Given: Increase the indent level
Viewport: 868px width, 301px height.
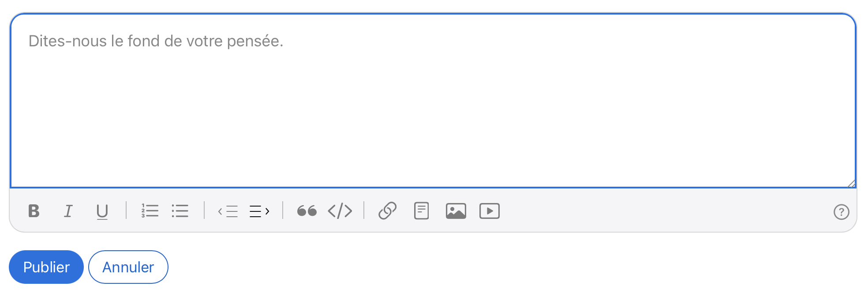Looking at the screenshot, I should click(x=259, y=211).
